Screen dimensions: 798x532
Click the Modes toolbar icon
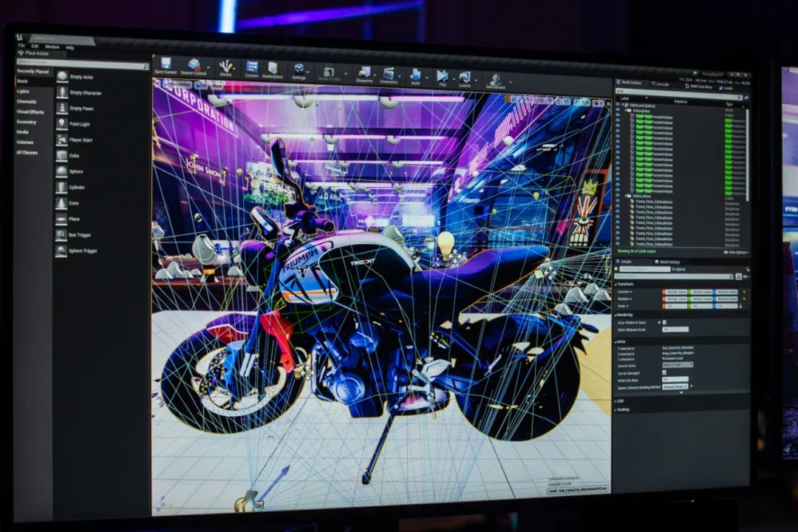tap(225, 66)
